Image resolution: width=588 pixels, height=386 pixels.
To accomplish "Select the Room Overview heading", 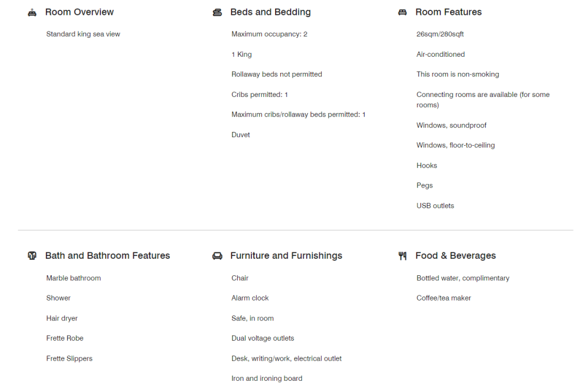I will point(79,12).
